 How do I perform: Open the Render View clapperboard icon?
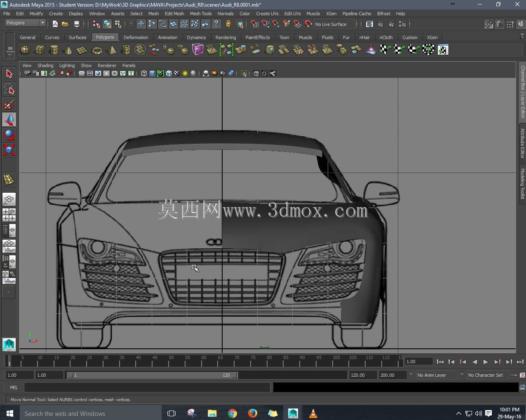coord(370,24)
